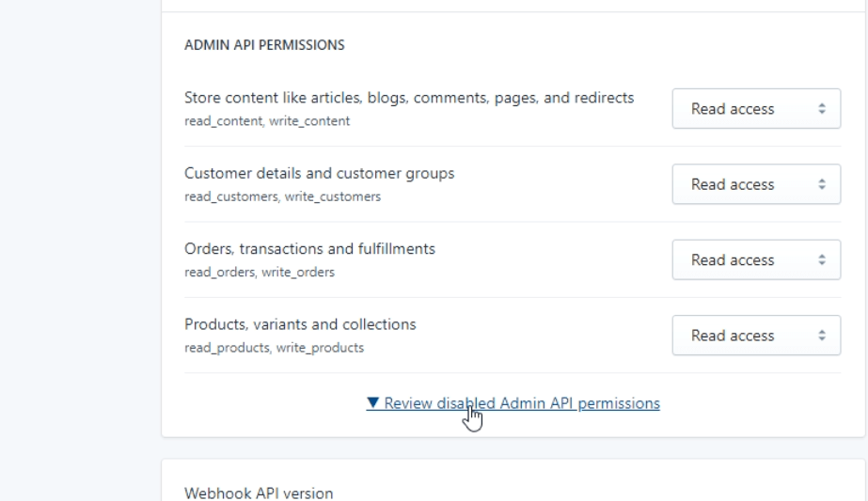868x501 pixels.
Task: Click the up-down arrows in Products selector
Action: click(x=822, y=336)
